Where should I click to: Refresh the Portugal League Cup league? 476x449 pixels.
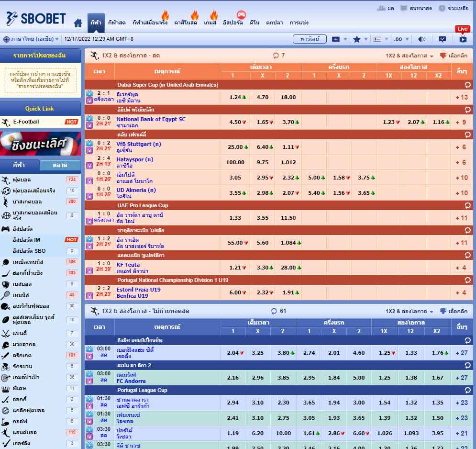[467, 390]
